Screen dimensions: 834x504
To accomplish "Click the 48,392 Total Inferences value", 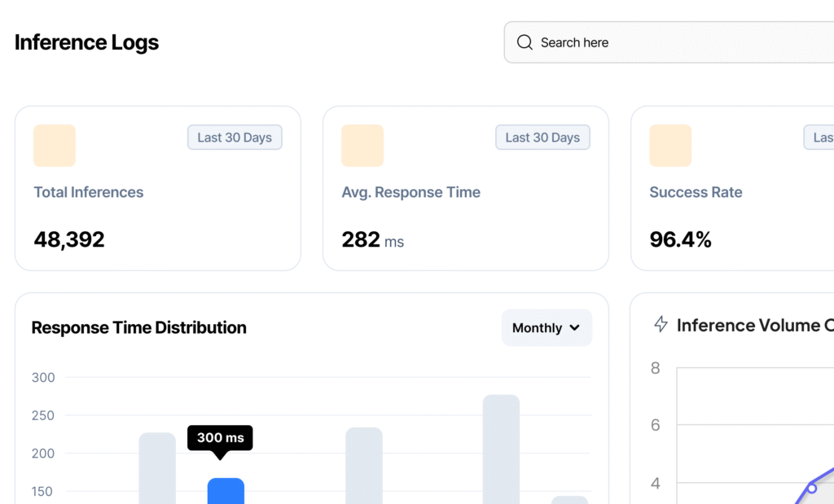I will (x=69, y=239).
